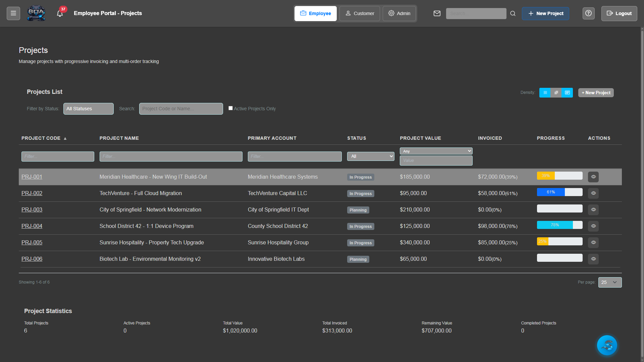This screenshot has width=644, height=362.
Task: Open the All Statuses filter dropdown
Action: 89,109
